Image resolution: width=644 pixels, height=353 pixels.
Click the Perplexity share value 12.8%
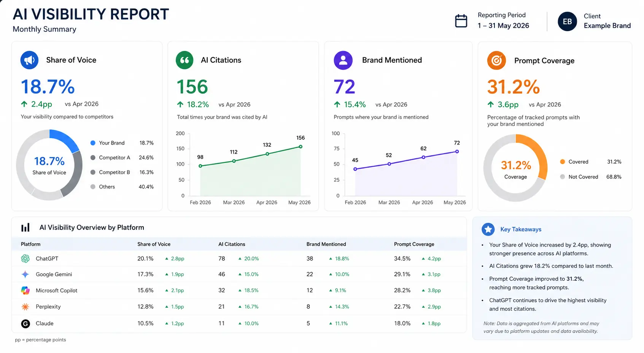click(x=145, y=307)
